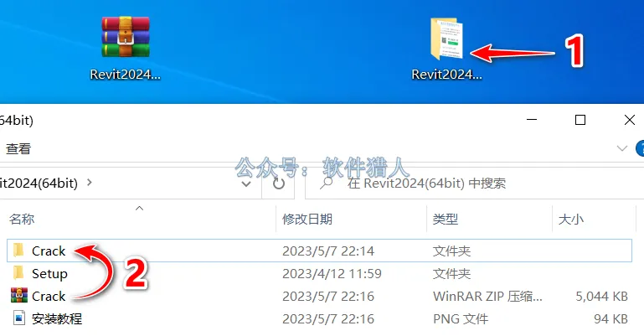Image resolution: width=644 pixels, height=336 pixels.
Task: Click the Revit2024(64bit) address path
Action: (x=39, y=183)
